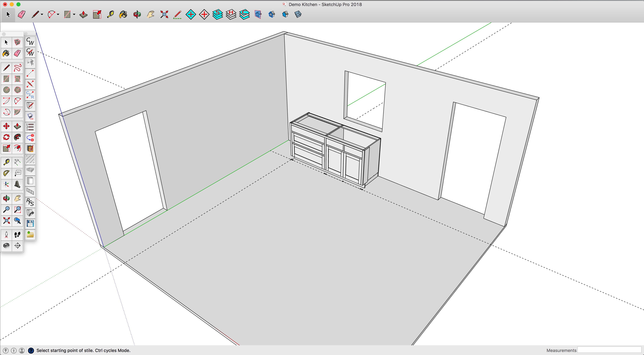Select the Orbit tool in top toolbar

tap(137, 14)
